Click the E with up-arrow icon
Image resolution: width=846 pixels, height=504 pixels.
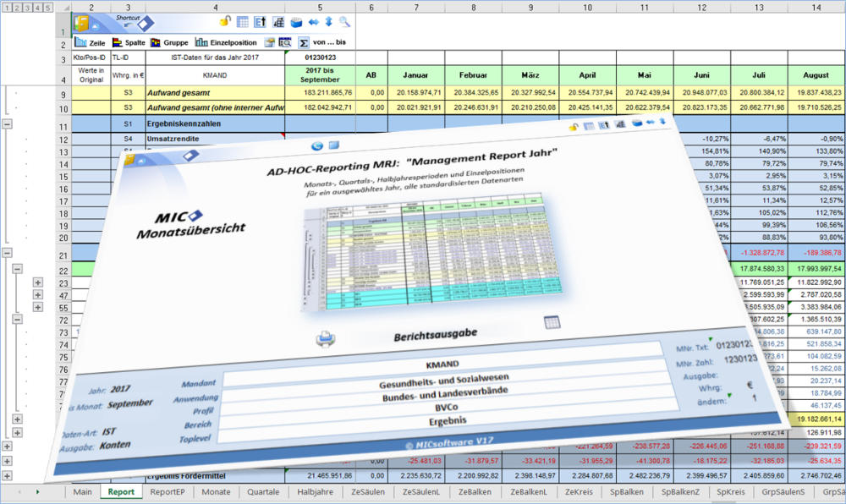(x=260, y=21)
